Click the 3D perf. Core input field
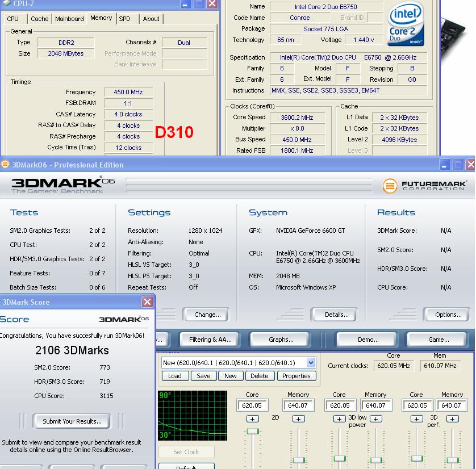The height and width of the screenshot is (469, 476). tap(417, 405)
